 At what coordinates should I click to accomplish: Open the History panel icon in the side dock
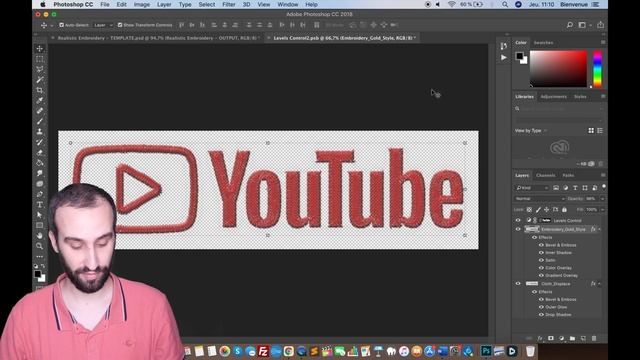[504, 46]
